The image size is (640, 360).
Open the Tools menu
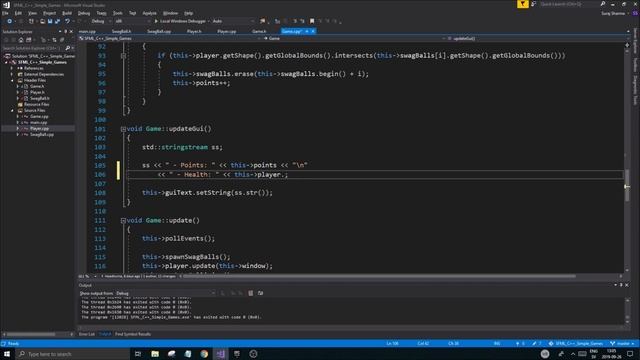click(x=118, y=13)
